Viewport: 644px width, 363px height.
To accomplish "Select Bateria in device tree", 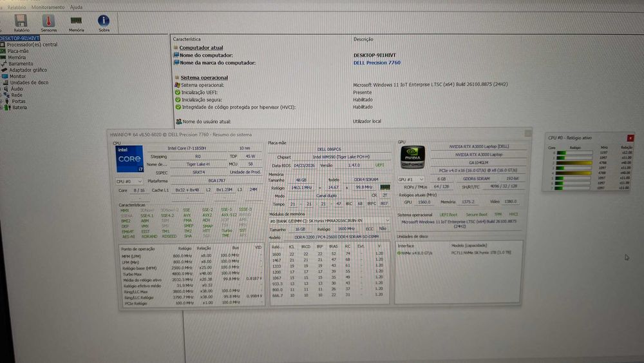I will coord(19,107).
